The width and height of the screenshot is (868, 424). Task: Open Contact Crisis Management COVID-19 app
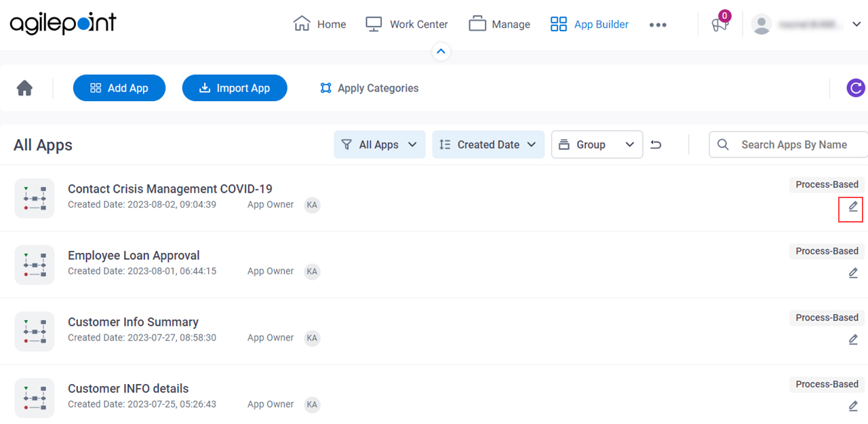(x=170, y=189)
